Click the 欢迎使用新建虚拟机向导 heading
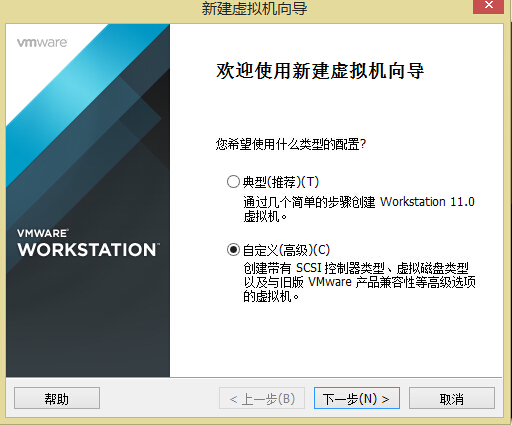Image resolution: width=512 pixels, height=425 pixels. coord(320,71)
